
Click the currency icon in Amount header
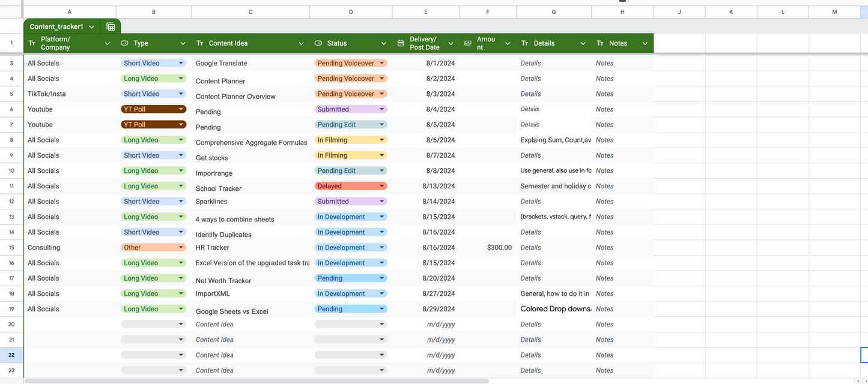[468, 43]
